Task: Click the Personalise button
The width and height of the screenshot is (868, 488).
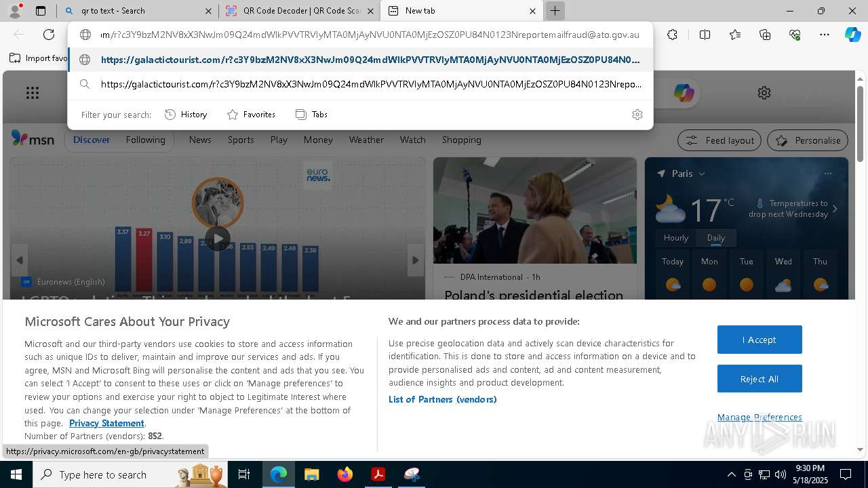Action: point(808,140)
